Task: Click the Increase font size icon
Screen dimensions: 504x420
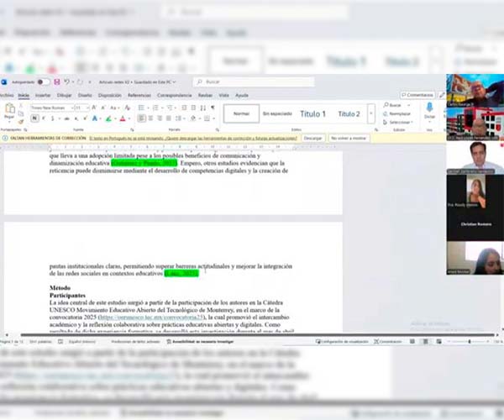Action: point(94,108)
